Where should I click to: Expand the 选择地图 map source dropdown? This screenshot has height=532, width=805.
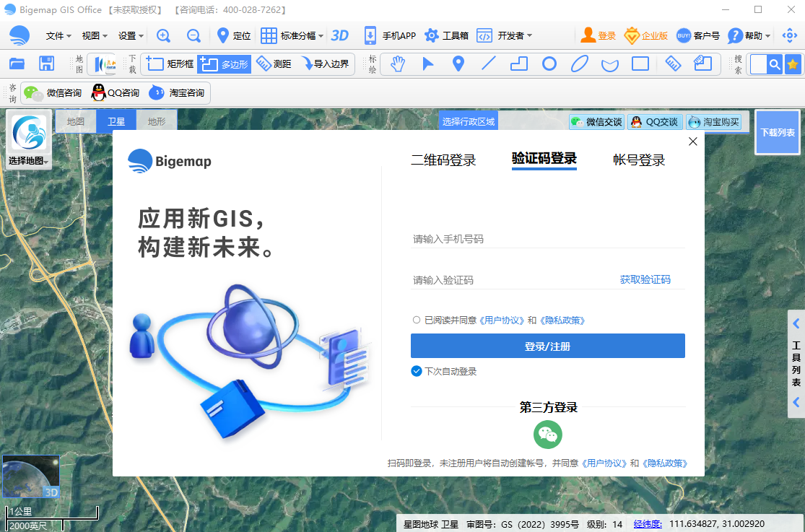click(x=29, y=160)
